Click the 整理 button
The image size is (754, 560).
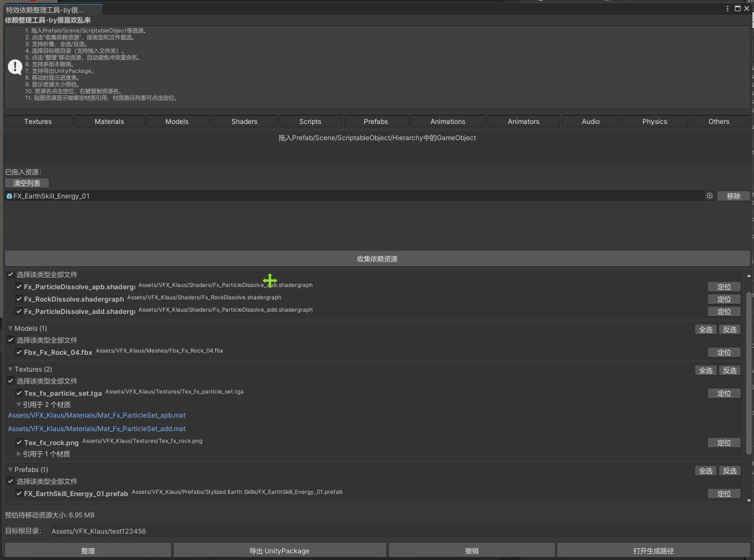tap(88, 550)
